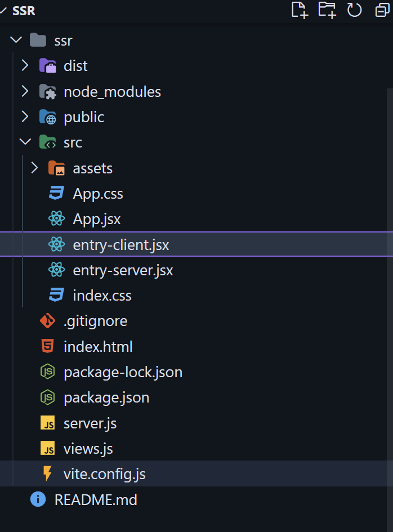393x532 pixels.
Task: Open the package-lock.json file
Action: point(123,372)
